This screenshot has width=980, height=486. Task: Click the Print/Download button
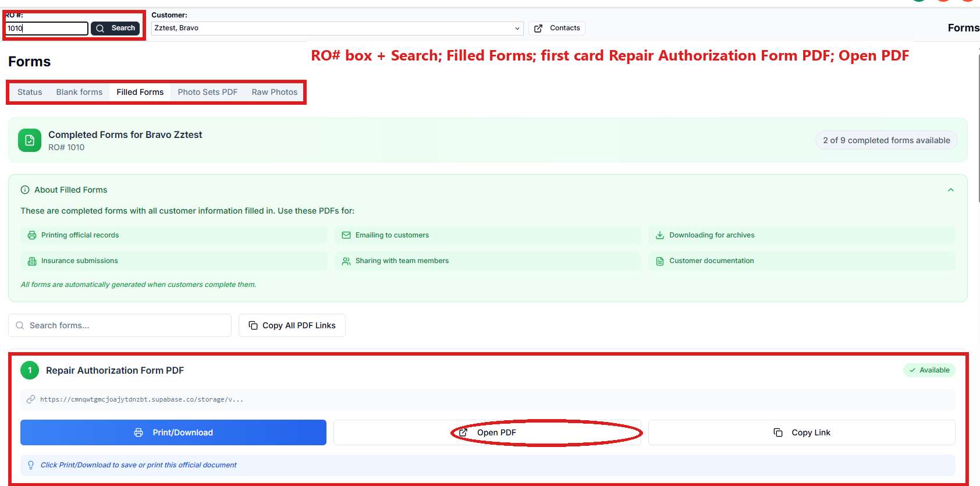click(173, 432)
